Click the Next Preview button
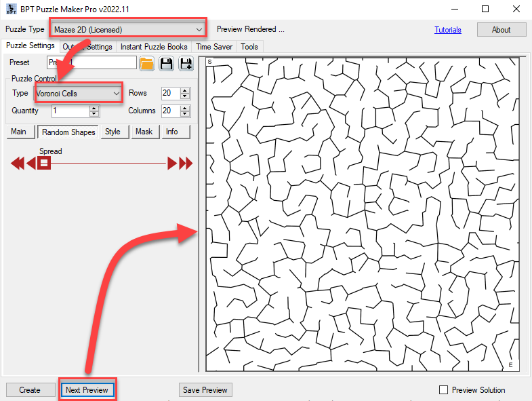 pos(87,390)
